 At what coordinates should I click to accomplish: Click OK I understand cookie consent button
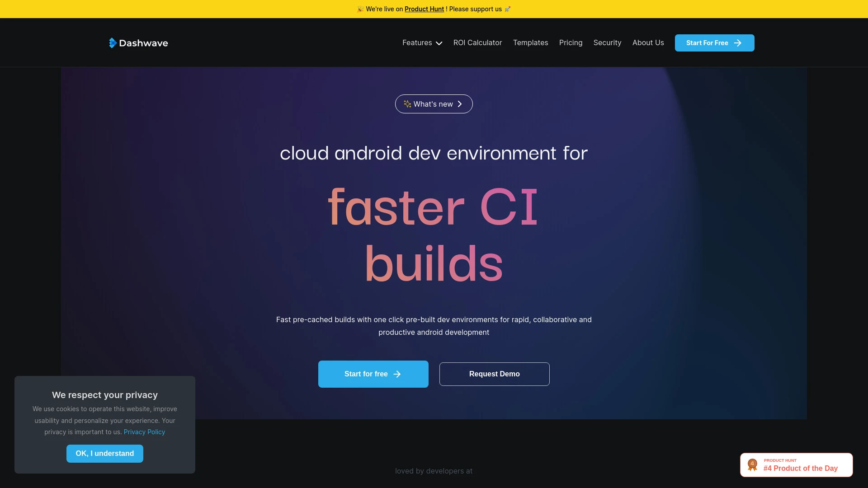point(105,454)
